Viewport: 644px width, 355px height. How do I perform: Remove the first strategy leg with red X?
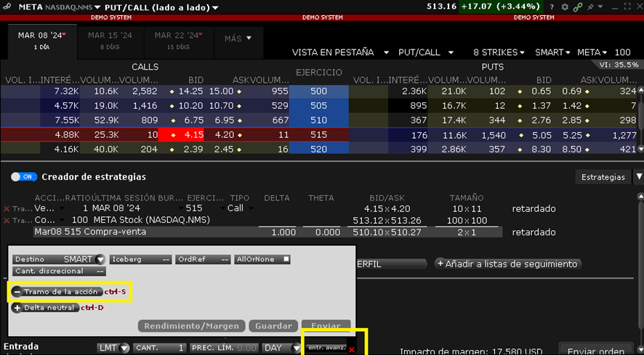(7, 209)
